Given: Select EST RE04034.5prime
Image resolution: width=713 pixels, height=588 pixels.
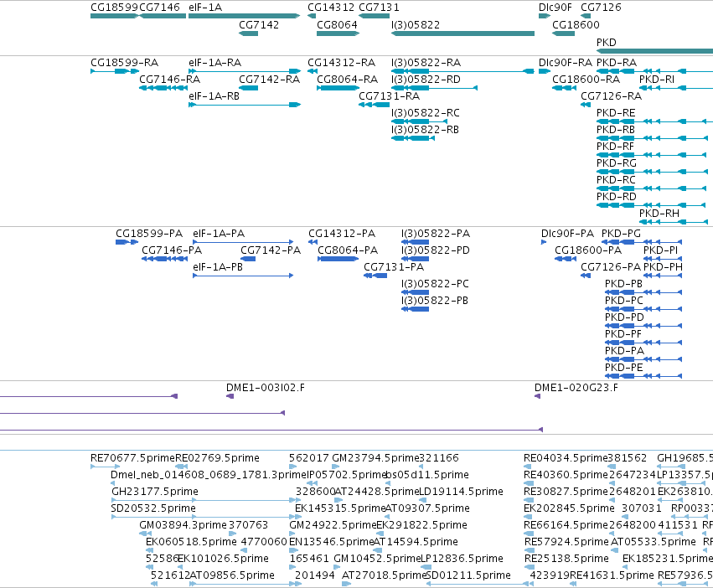Looking at the screenshot, I should [566, 458].
